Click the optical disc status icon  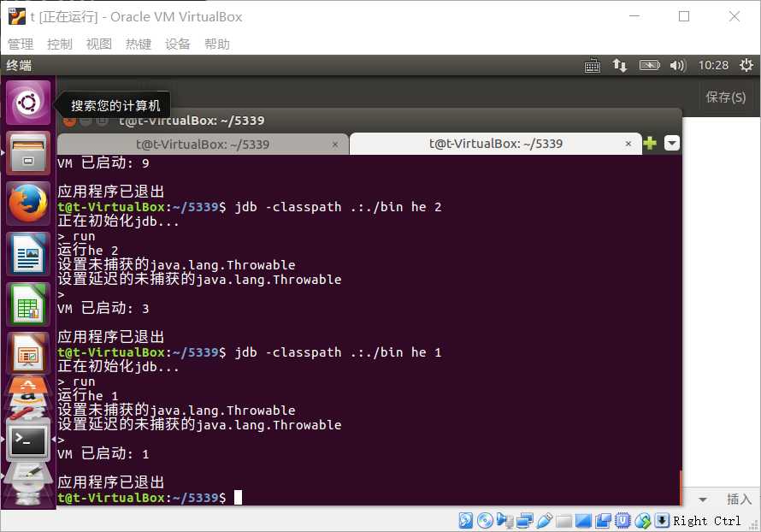(485, 520)
